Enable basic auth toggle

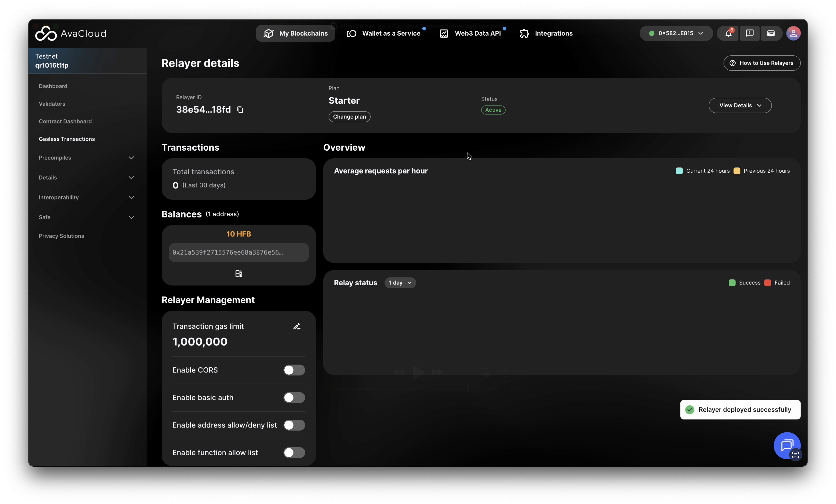[294, 398]
